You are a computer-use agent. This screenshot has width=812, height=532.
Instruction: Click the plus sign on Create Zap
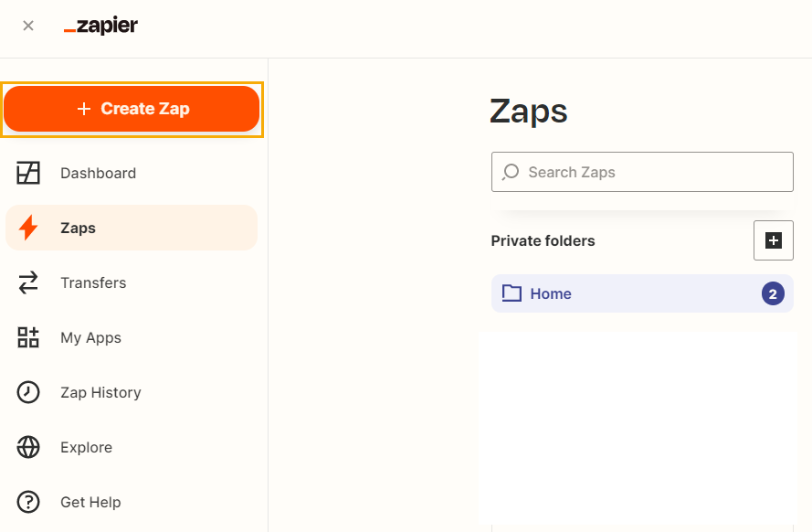tap(84, 109)
